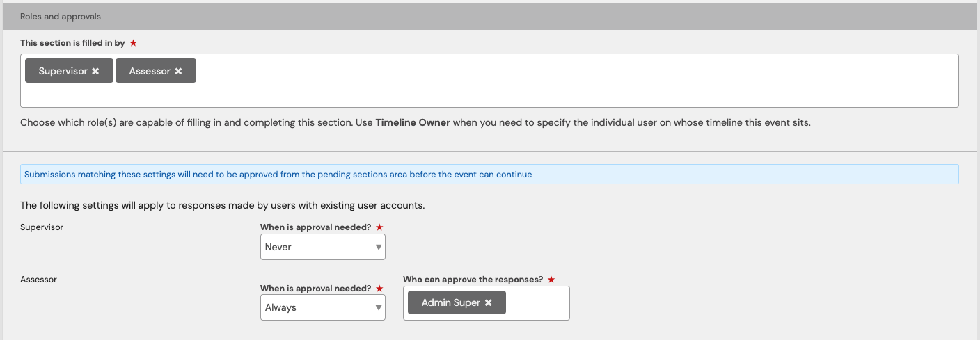Remove Admin Super approver via its X
Viewport: 980px width, 340px height.
tap(488, 302)
